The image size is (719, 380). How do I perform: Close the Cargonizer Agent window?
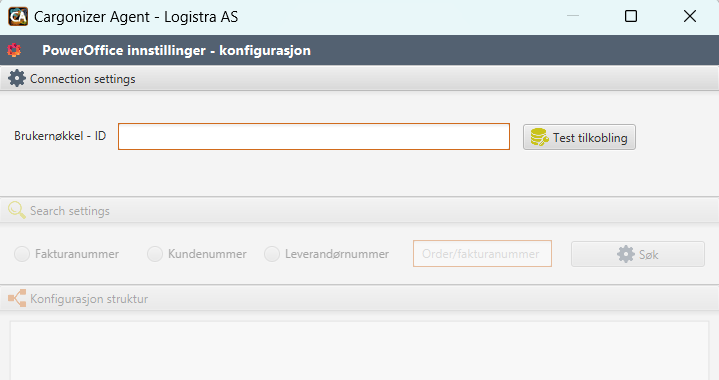pos(690,17)
